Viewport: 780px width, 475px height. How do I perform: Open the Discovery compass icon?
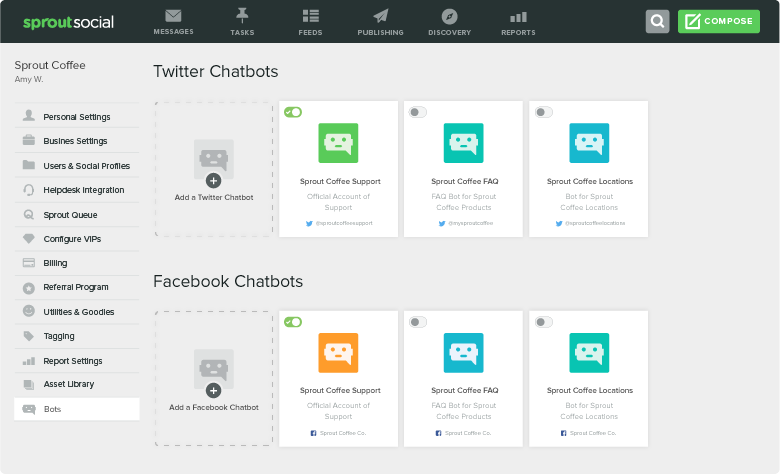449,16
